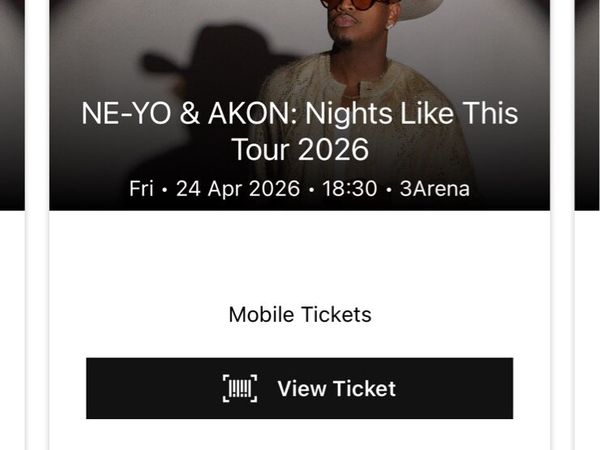Click blank white area above Mobile Tickets
This screenshot has width=600, height=450.
pyautogui.click(x=300, y=256)
